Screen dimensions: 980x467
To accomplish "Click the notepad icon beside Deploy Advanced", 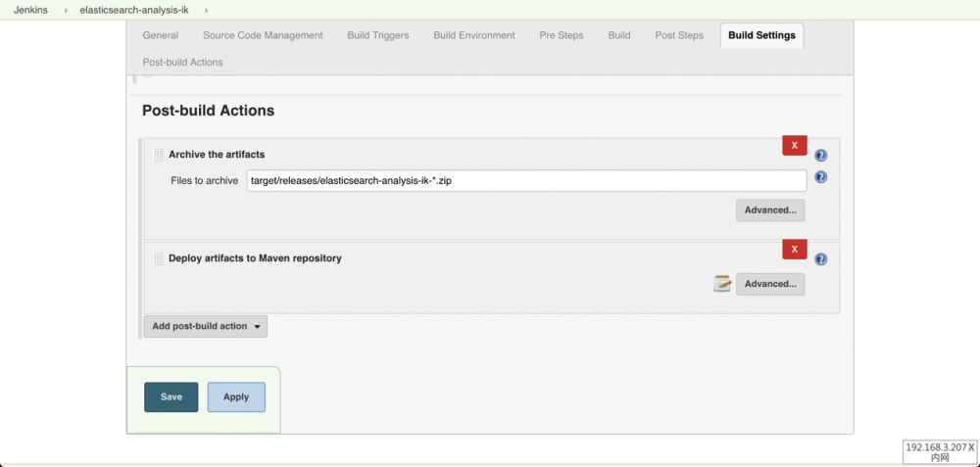I will [722, 284].
